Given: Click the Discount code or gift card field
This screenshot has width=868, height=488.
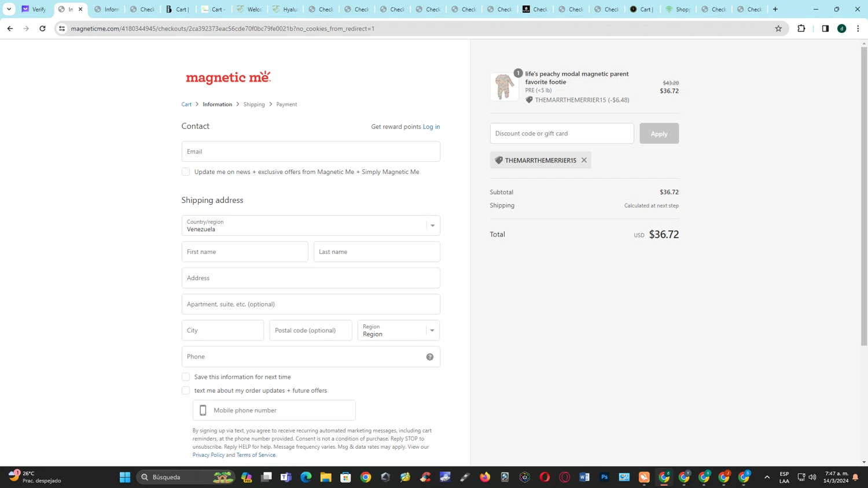Looking at the screenshot, I should (x=562, y=134).
